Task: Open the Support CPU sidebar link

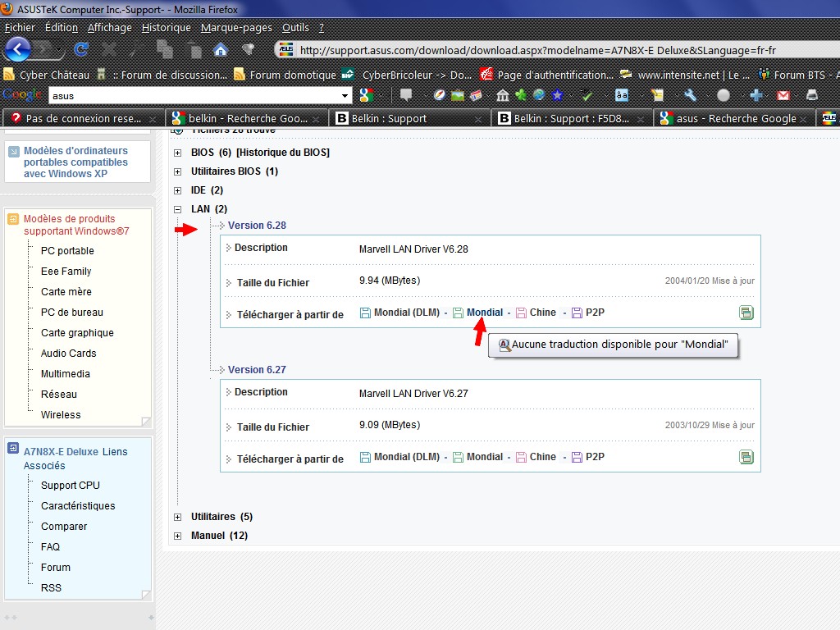Action: click(71, 486)
